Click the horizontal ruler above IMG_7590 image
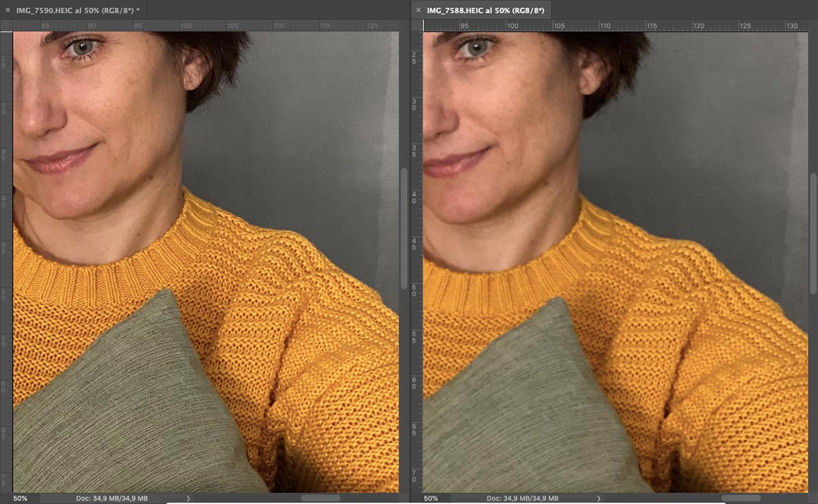 204,25
